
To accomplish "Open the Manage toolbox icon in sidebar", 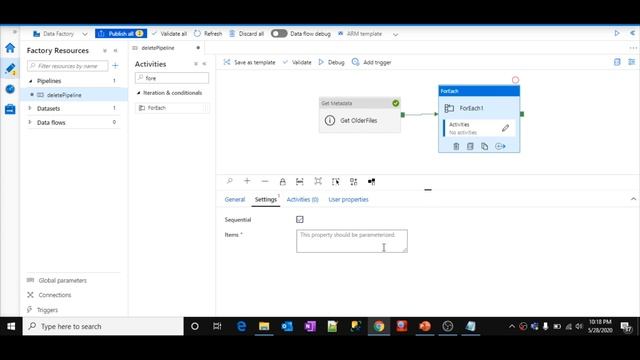I will (x=10, y=109).
